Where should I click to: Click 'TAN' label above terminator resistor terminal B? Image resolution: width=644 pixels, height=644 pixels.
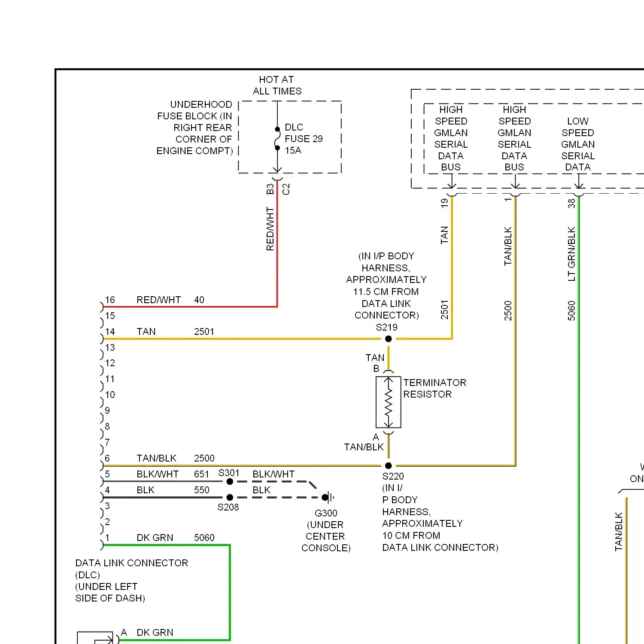(x=375, y=358)
